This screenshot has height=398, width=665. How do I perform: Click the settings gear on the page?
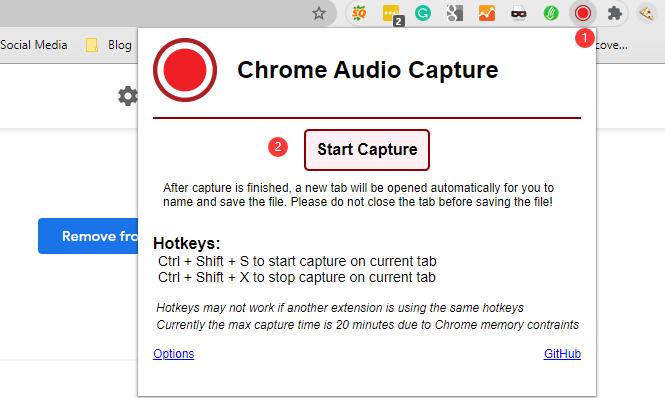click(x=127, y=96)
